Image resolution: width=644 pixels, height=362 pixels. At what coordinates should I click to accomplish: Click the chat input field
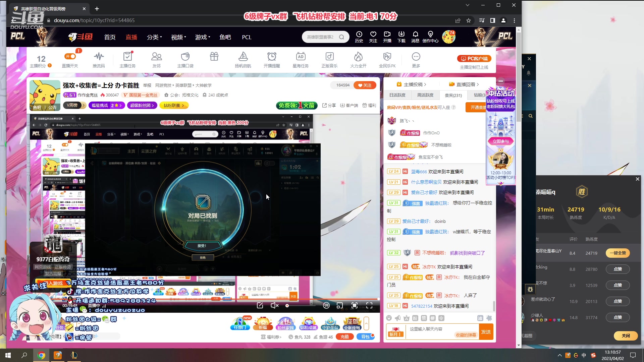click(442, 332)
